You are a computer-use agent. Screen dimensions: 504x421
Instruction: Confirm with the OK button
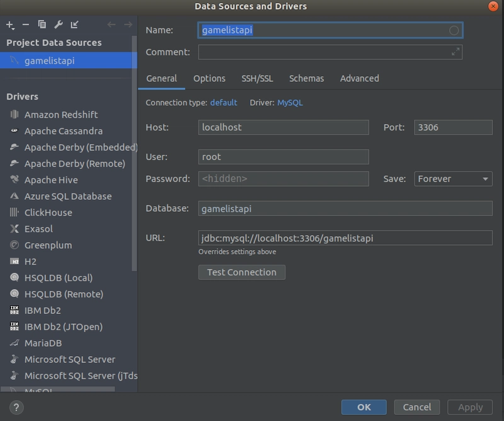[x=364, y=407]
